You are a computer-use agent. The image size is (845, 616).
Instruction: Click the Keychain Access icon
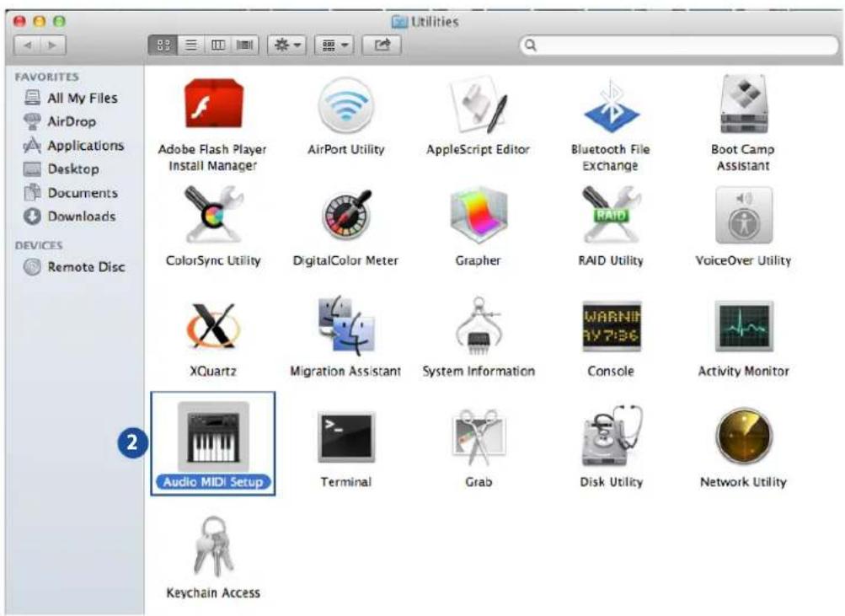coord(213,548)
